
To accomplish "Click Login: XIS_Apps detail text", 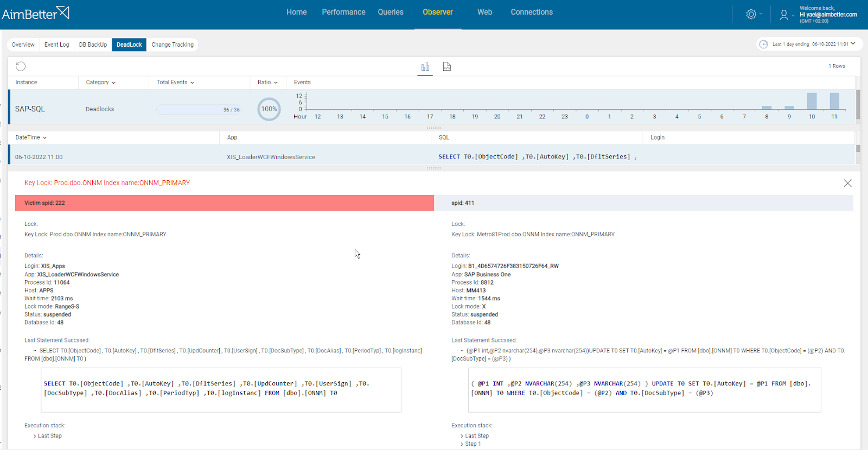I will pos(44,266).
